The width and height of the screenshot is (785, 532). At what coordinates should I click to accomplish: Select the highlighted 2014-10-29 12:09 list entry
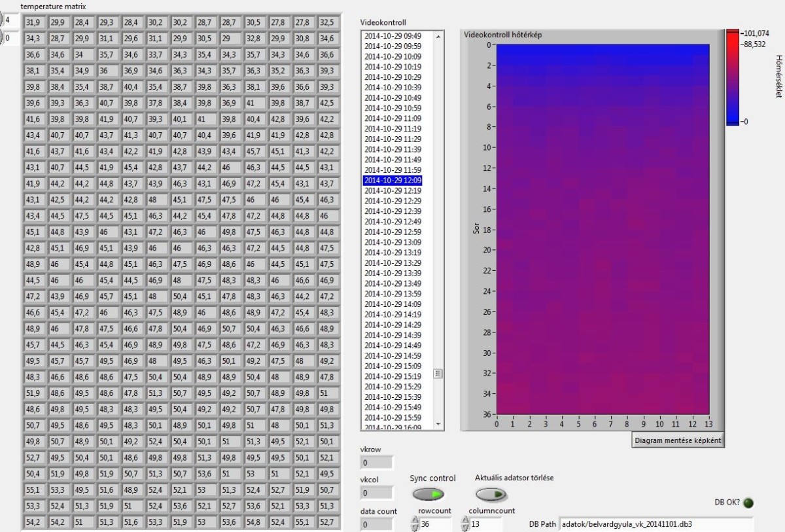pos(393,180)
